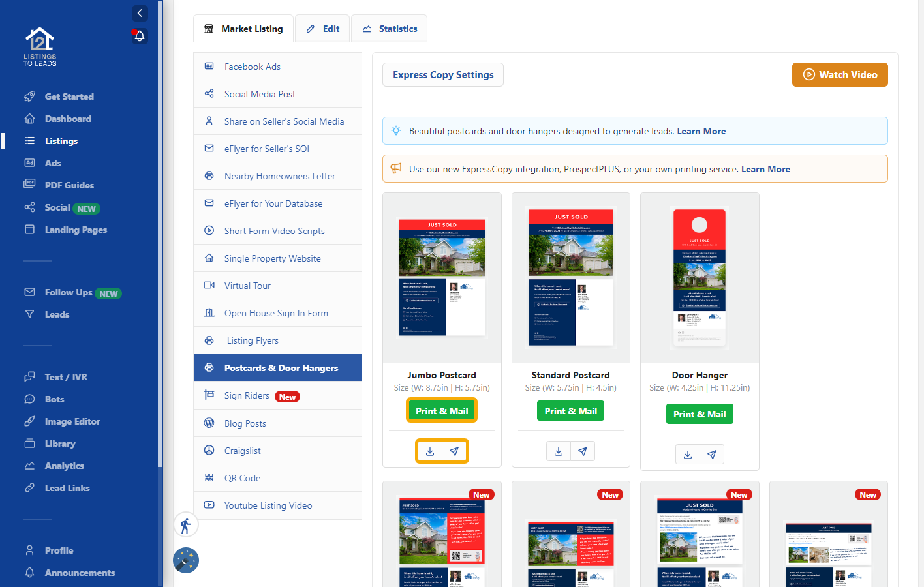Viewport: 924px width, 587px height.
Task: Open the Edit tab
Action: tap(323, 29)
